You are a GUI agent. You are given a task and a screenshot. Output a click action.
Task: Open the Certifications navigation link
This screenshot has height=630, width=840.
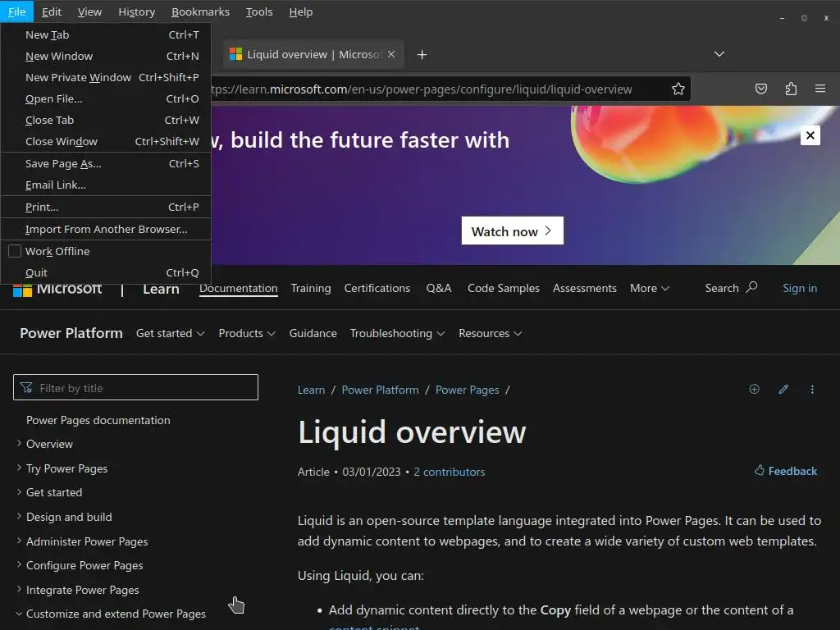pos(377,288)
